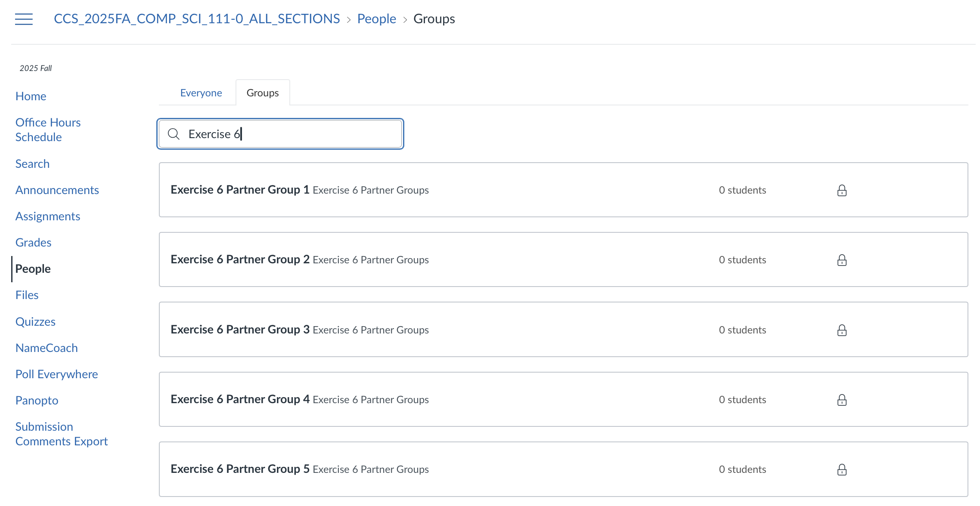Open Office Hours Schedule in sidebar

pos(48,130)
